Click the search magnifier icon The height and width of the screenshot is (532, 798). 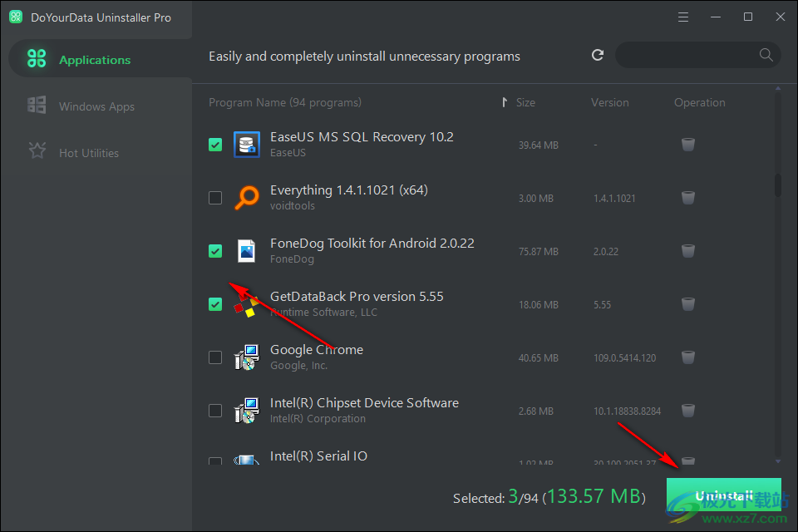click(766, 55)
